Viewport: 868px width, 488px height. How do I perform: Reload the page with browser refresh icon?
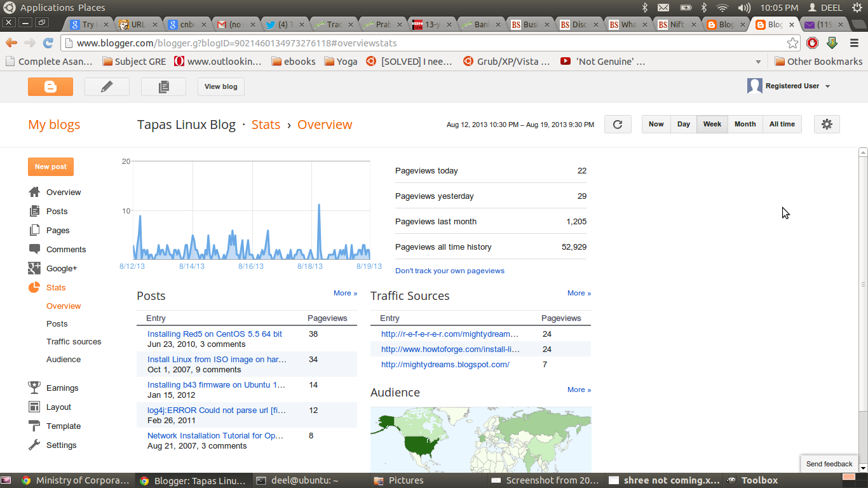pos(48,43)
